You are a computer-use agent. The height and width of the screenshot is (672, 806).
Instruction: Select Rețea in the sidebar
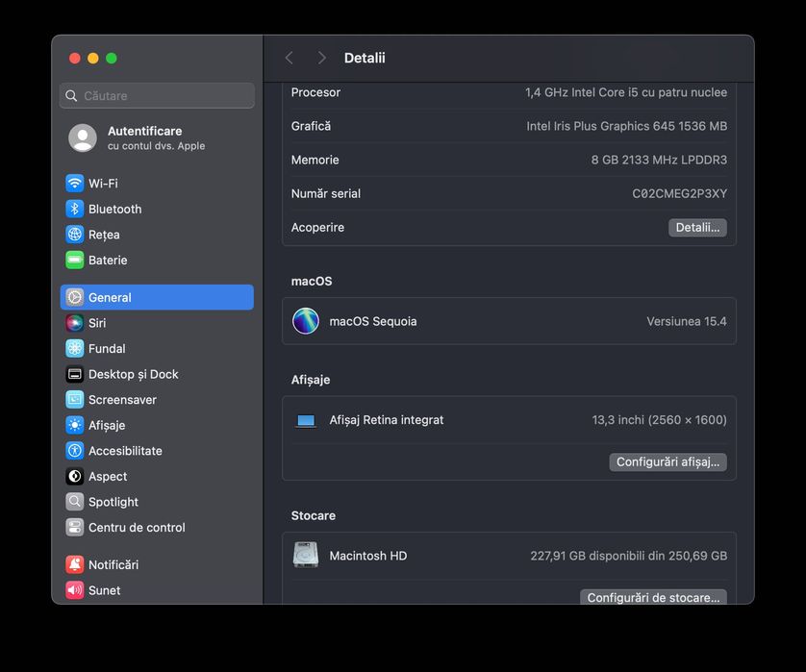(157, 235)
